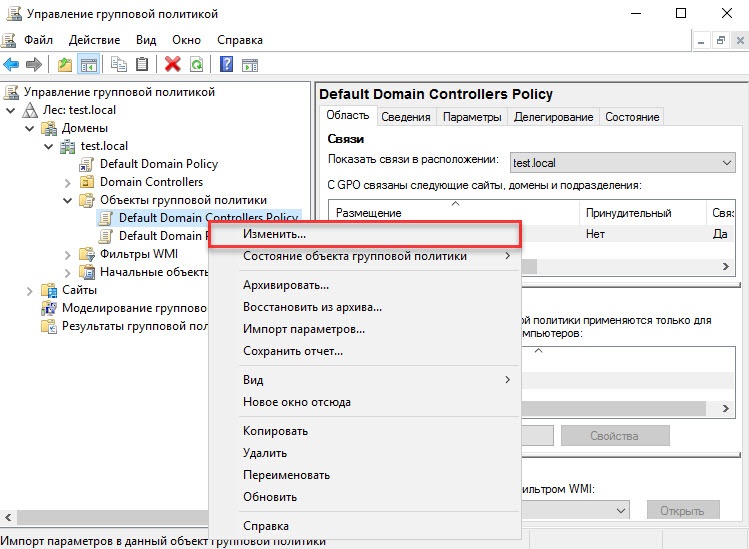Viewport: 749px width, 549px height.
Task: Open the Вид submenu in context menu
Action: tap(365, 380)
